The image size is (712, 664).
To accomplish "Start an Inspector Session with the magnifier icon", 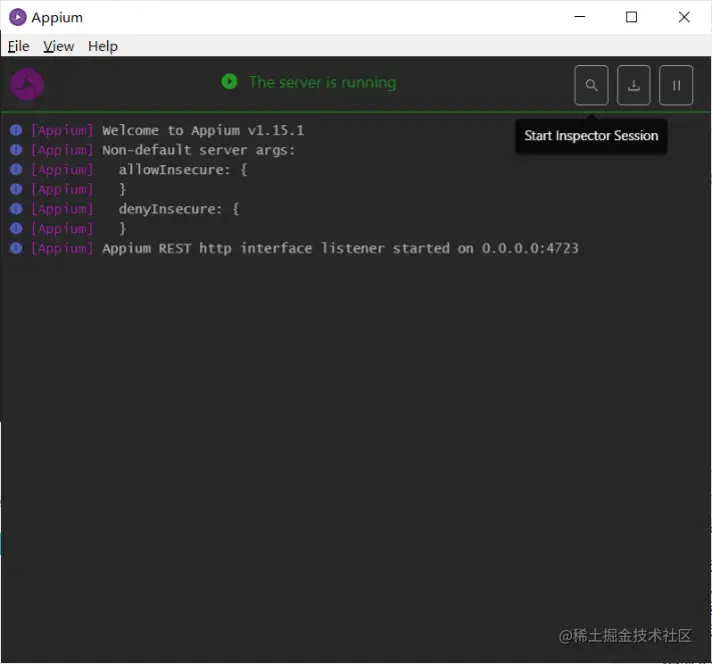I will click(x=591, y=85).
